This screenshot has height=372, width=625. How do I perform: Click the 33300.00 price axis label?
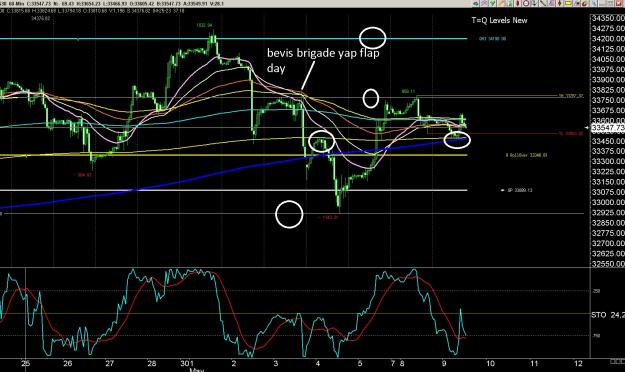pyautogui.click(x=608, y=161)
